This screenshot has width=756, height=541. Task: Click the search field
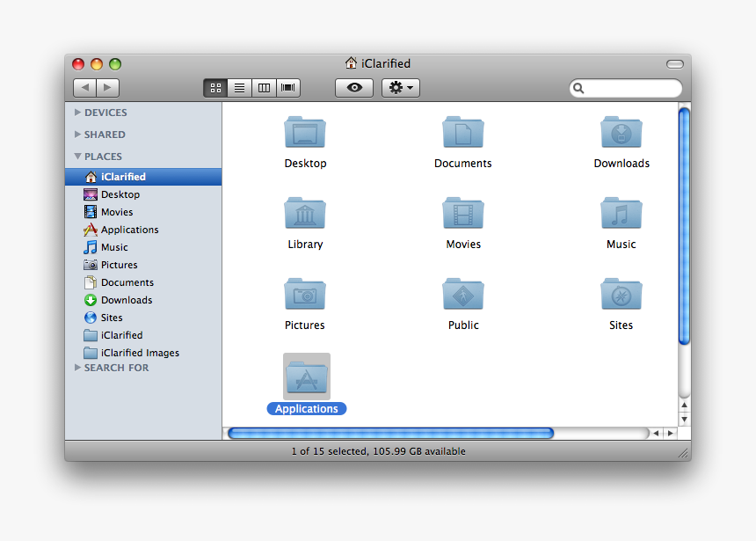click(626, 88)
